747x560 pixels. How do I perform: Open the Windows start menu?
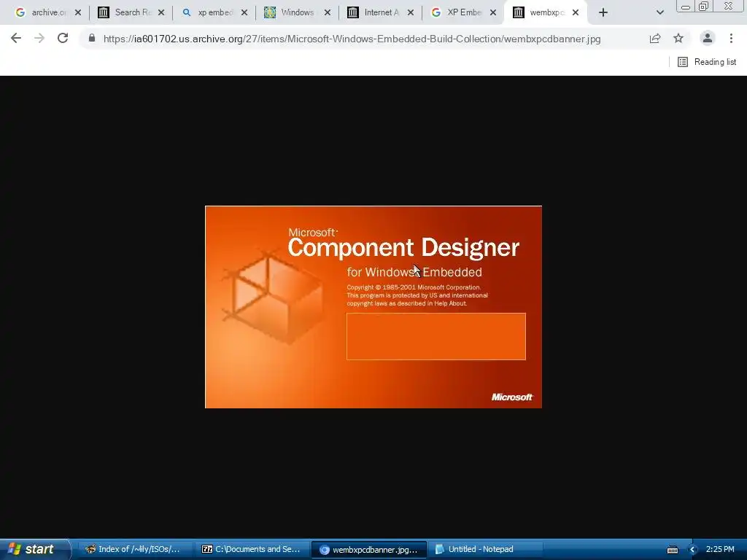[35, 549]
